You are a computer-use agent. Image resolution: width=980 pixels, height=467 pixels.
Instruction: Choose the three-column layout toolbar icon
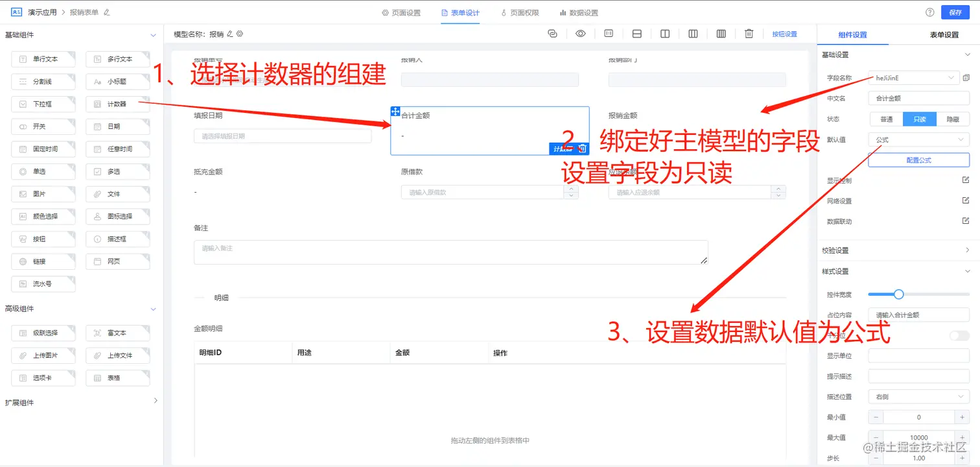pos(693,34)
